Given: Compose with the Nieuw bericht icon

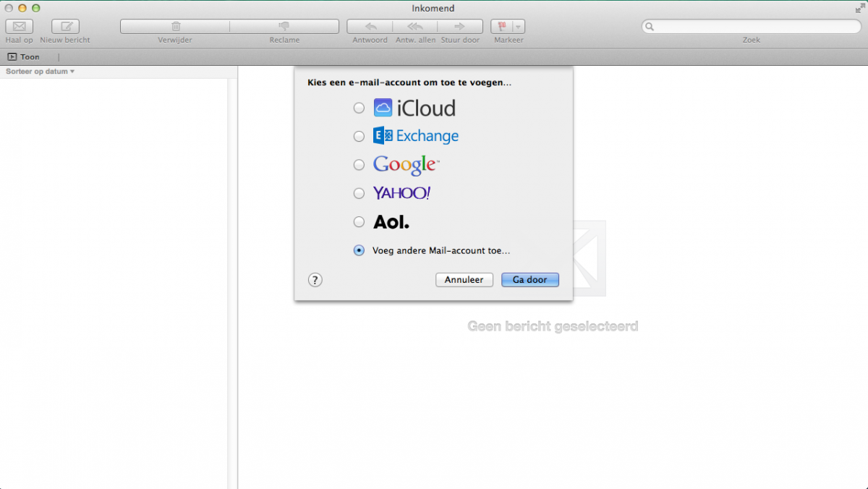Looking at the screenshot, I should click(x=65, y=27).
